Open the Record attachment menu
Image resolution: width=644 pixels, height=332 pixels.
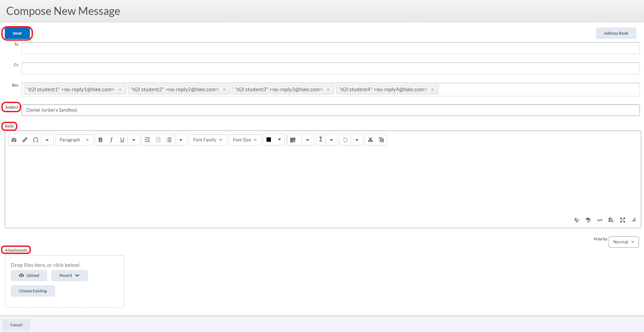coord(69,275)
